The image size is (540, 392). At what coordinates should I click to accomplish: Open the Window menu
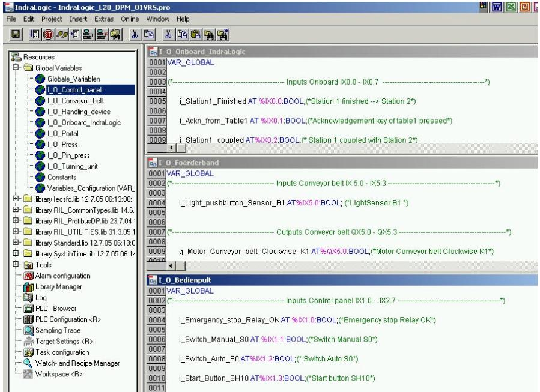158,19
